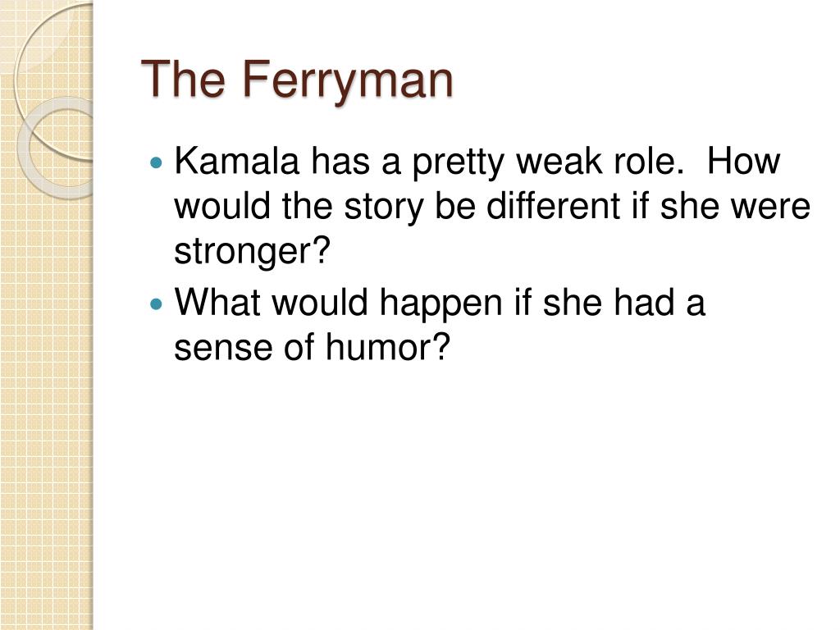Select the word humor?
The image size is (840, 630).
(x=387, y=347)
